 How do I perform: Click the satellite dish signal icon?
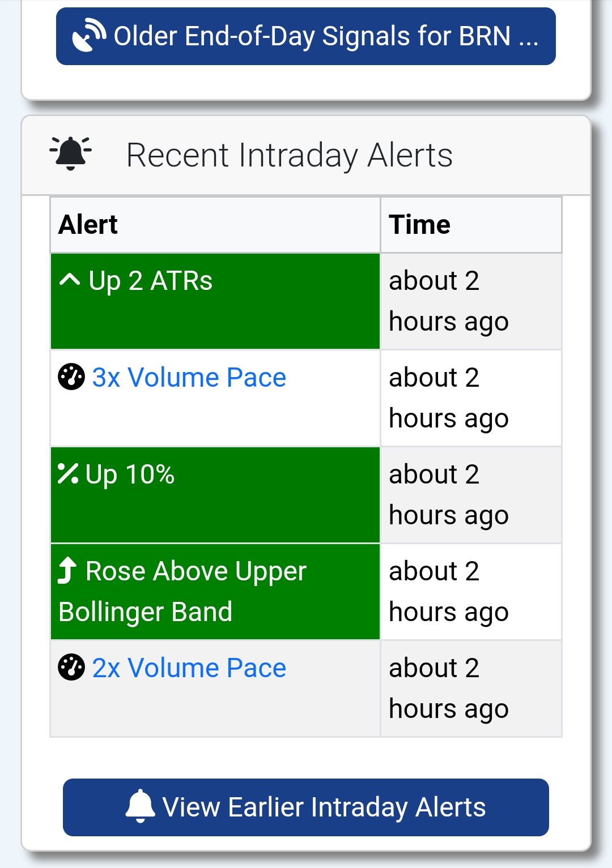click(x=90, y=36)
